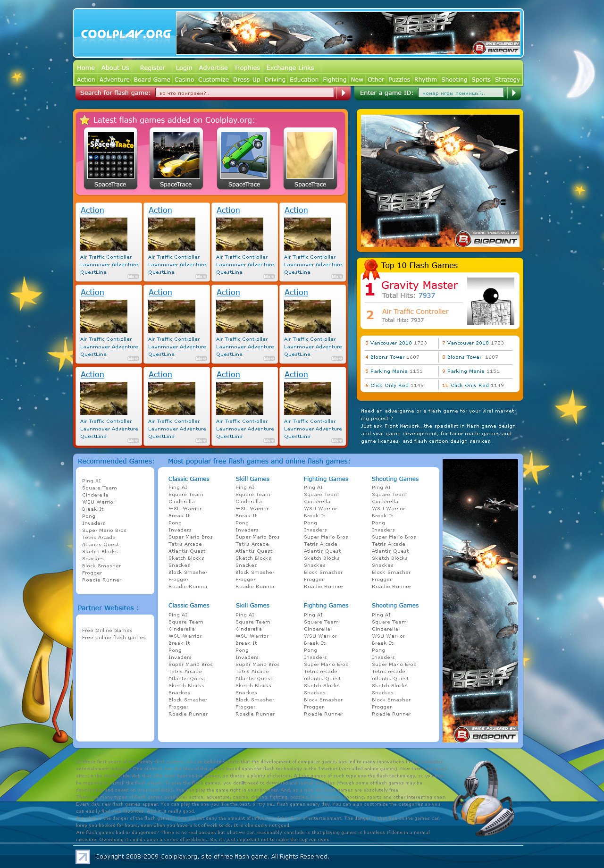
Task: Click the arrow icon beside the copyright footer
Action: click(x=83, y=857)
